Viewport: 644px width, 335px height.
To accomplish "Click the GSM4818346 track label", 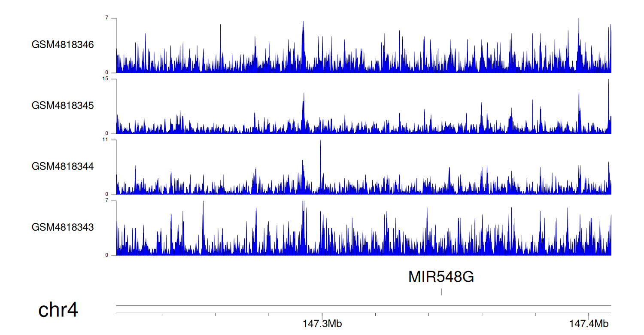I will point(63,45).
